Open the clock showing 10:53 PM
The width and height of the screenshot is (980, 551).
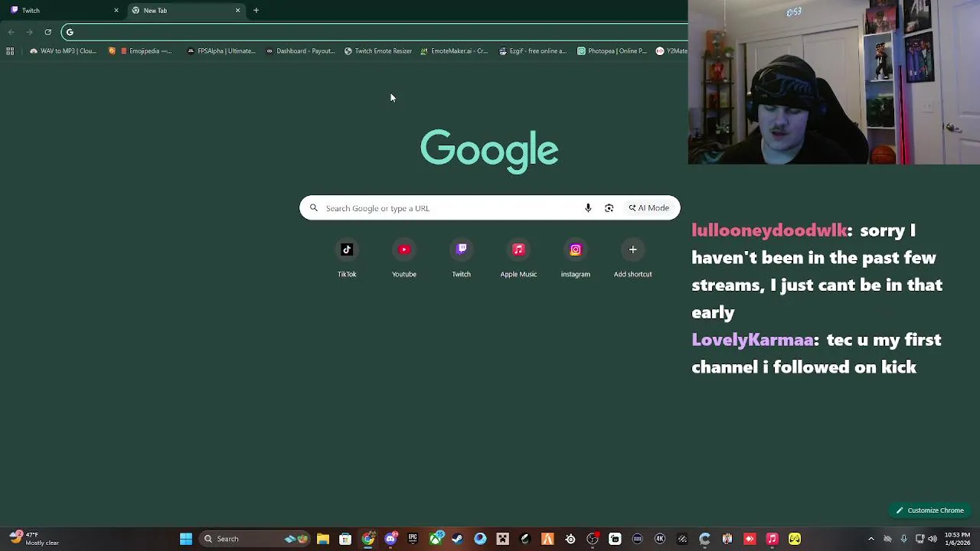click(957, 539)
